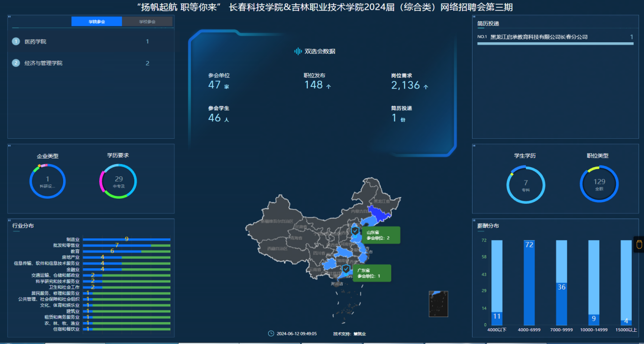This screenshot has height=344, width=644.
Task: Click the clock icon beside the timestamp
Action: coord(271,334)
